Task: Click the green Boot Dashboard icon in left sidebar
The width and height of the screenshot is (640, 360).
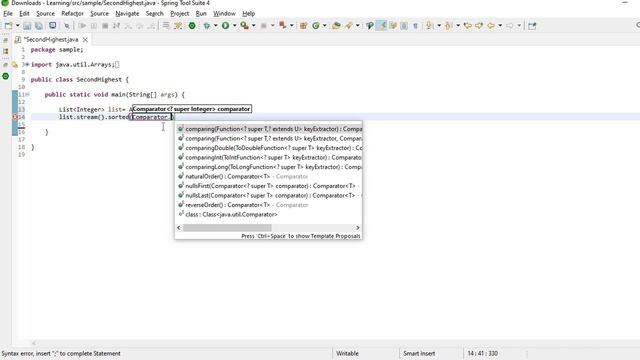Action: click(x=6, y=76)
